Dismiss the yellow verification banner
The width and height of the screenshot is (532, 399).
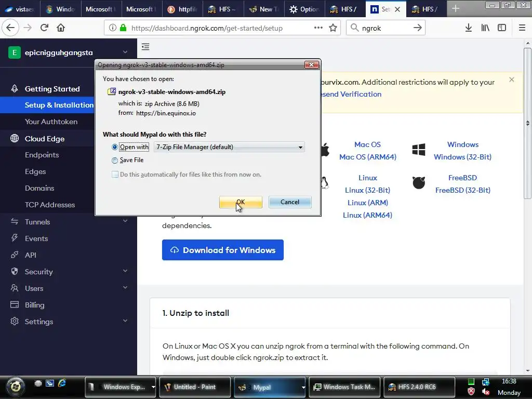(512, 79)
